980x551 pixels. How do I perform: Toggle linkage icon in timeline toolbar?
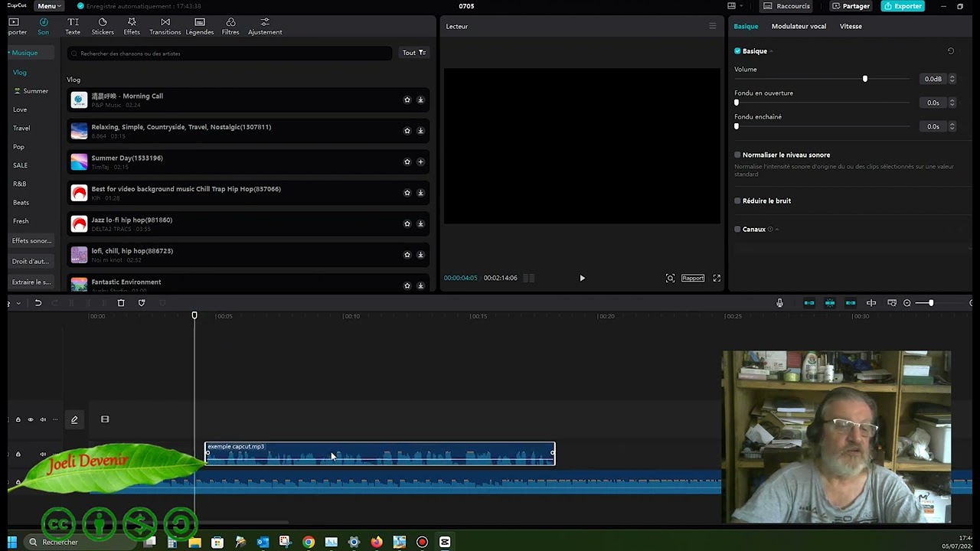click(851, 303)
